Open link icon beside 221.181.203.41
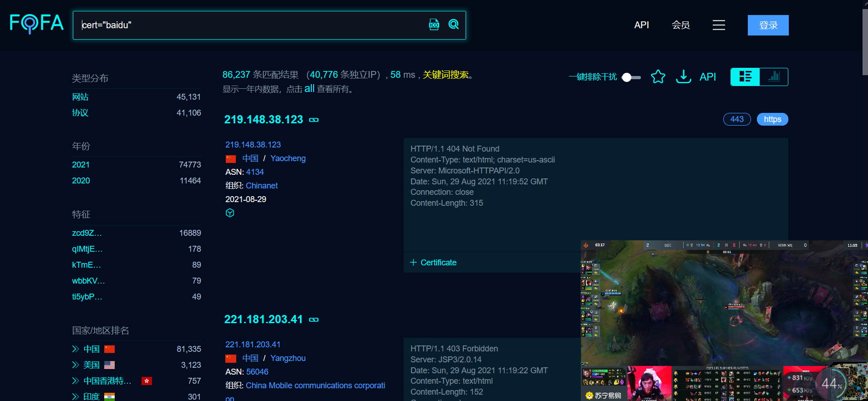 [x=314, y=320]
